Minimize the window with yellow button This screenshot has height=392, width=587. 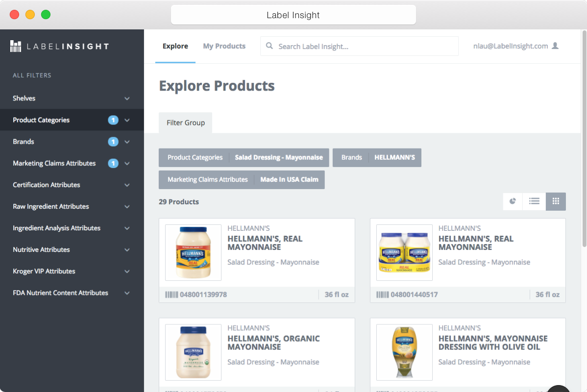tap(30, 15)
